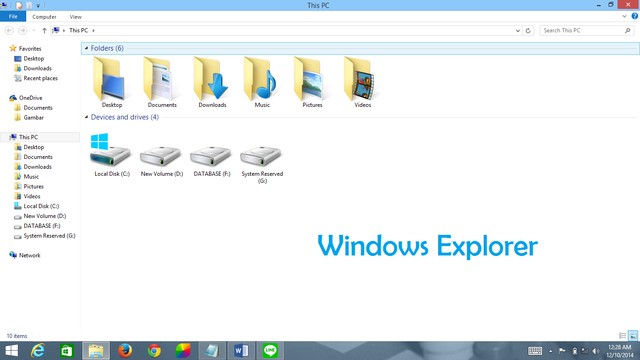The width and height of the screenshot is (640, 360).
Task: Click the search magnifier icon
Action: click(x=627, y=30)
